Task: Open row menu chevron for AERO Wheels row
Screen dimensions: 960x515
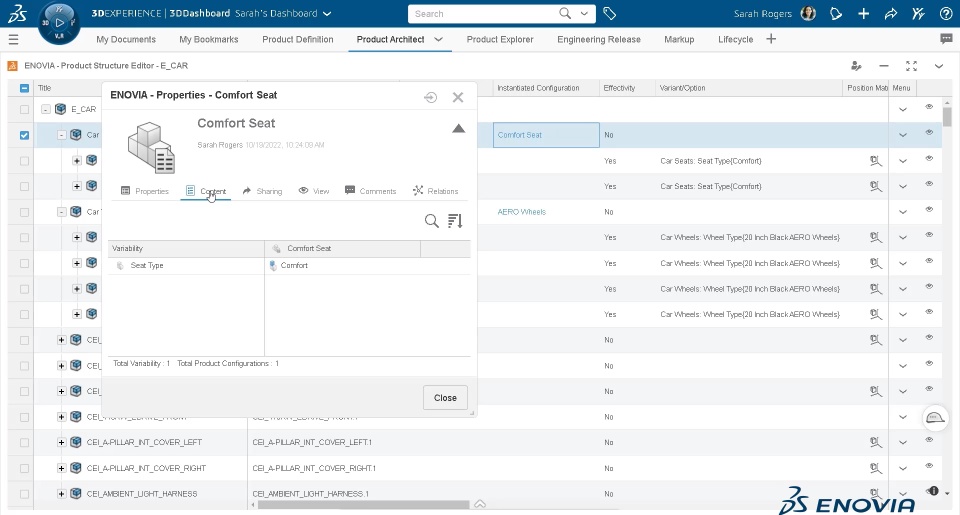Action: point(902,212)
